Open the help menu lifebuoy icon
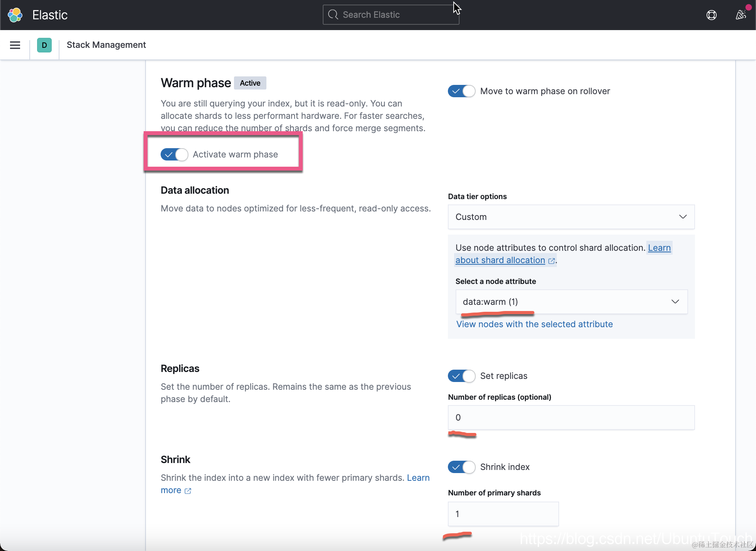The width and height of the screenshot is (756, 551). click(x=711, y=15)
